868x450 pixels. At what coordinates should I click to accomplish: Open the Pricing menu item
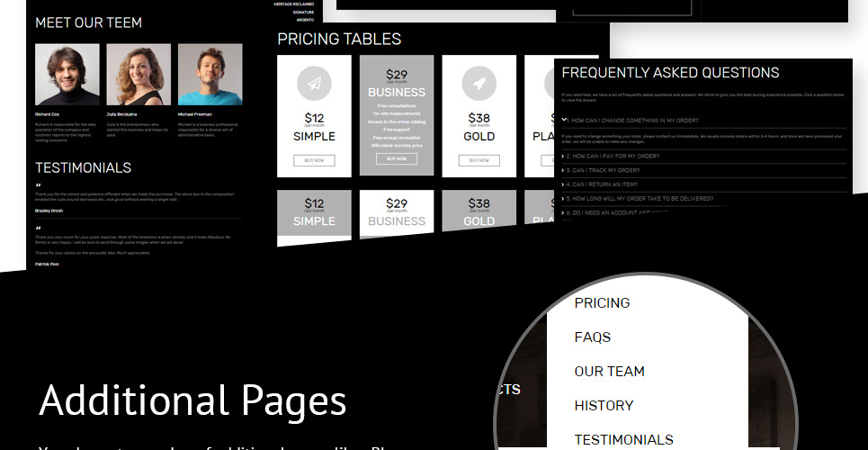point(602,303)
